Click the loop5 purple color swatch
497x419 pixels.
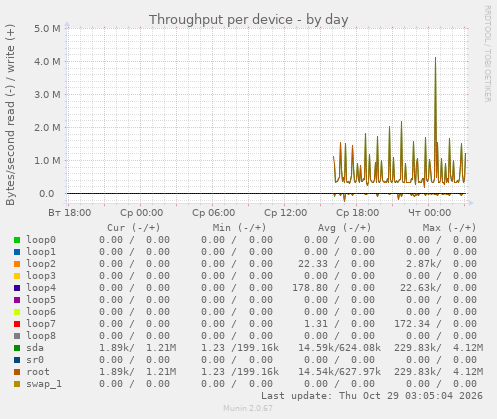[17, 300]
